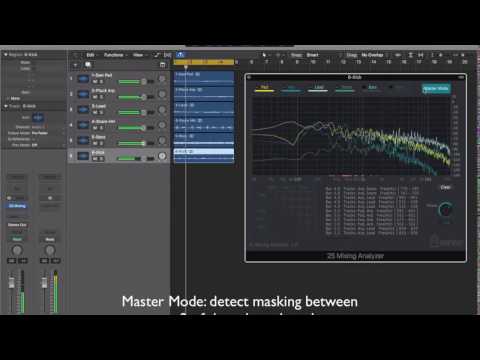Select the white Lead tab in analyzer
Screen dimensions: 480x360
318,88
